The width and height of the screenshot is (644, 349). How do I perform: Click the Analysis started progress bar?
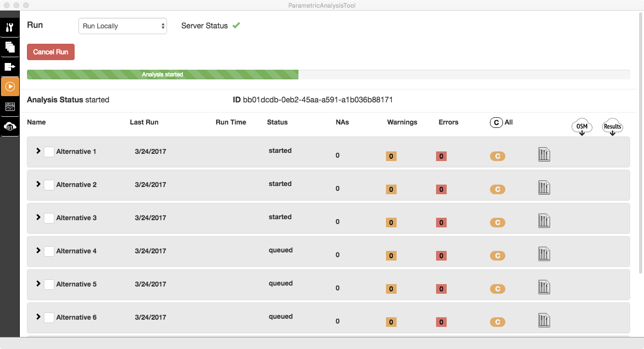pyautogui.click(x=163, y=75)
